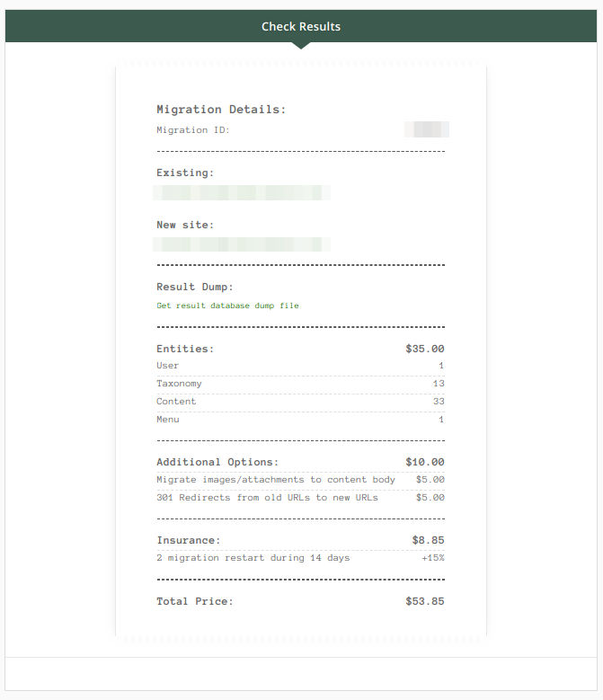Select the User entity row
This screenshot has width=603, height=700.
(300, 366)
